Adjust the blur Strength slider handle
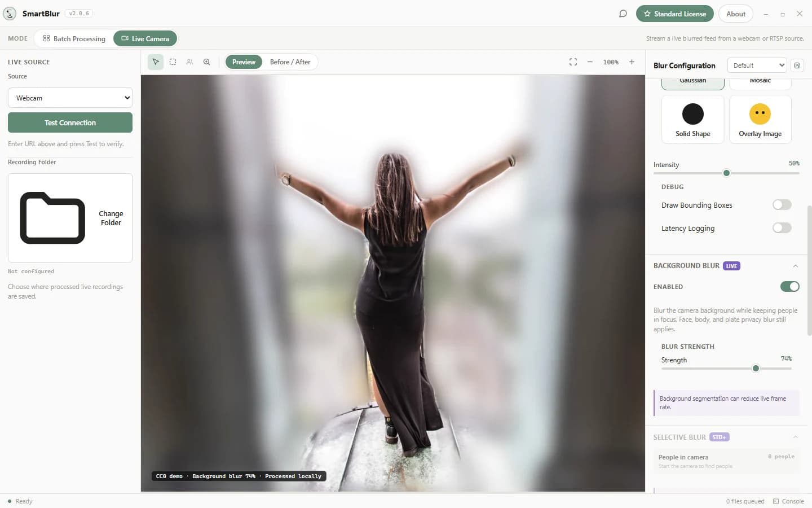812x508 pixels. (756, 369)
